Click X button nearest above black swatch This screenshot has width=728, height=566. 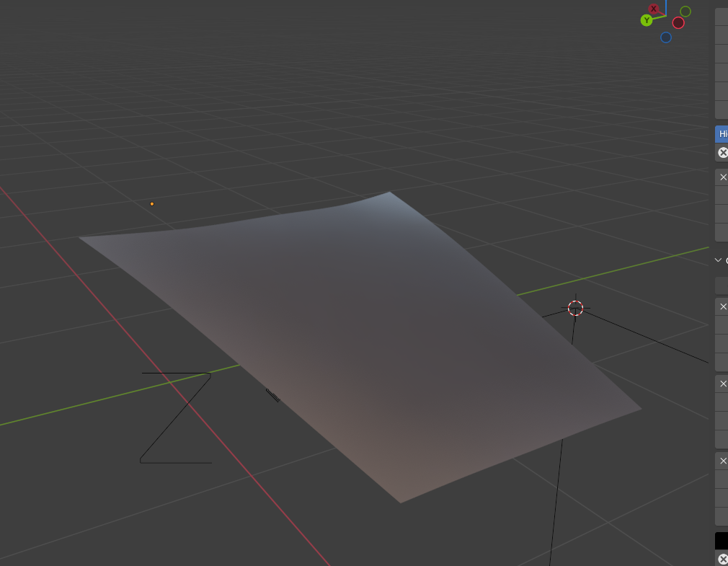[x=723, y=461]
